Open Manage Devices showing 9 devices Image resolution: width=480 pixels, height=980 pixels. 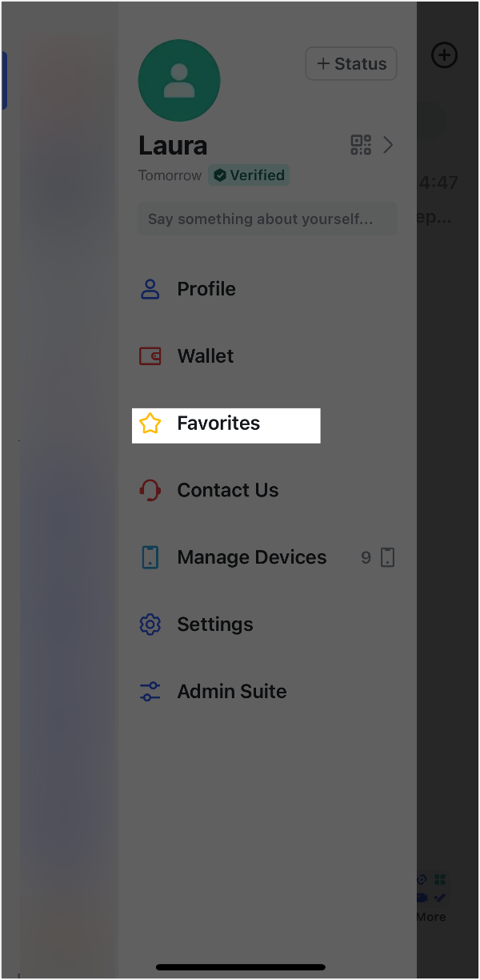coord(251,556)
